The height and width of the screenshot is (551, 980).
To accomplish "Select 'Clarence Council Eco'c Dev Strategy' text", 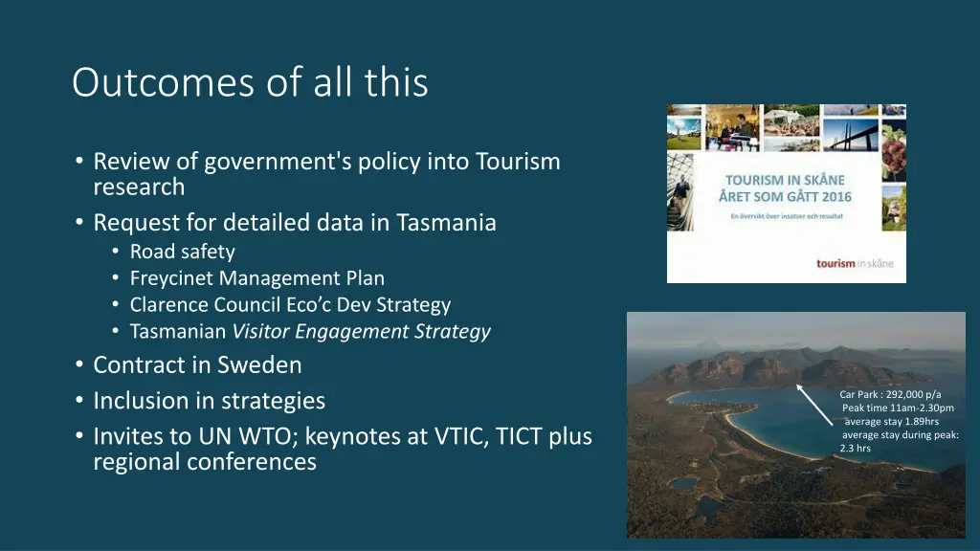I will click(290, 305).
